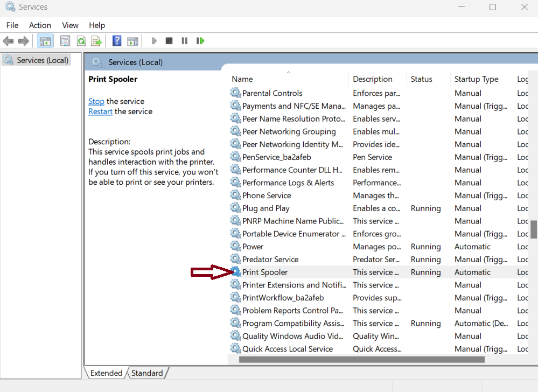This screenshot has height=392, width=538.
Task: Open the Action menu
Action: (40, 25)
